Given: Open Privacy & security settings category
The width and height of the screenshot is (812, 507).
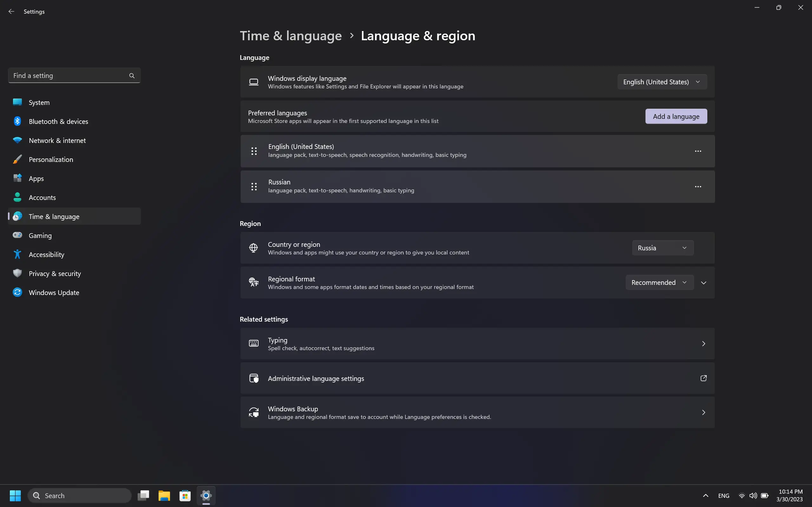Looking at the screenshot, I should [x=55, y=273].
